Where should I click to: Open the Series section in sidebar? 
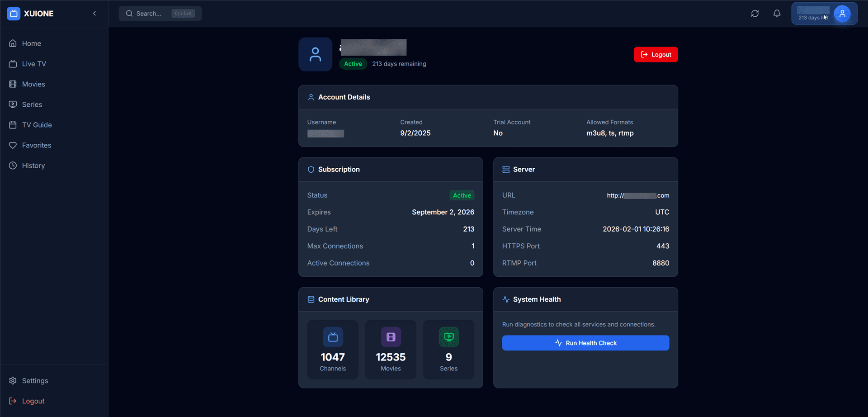(x=32, y=104)
